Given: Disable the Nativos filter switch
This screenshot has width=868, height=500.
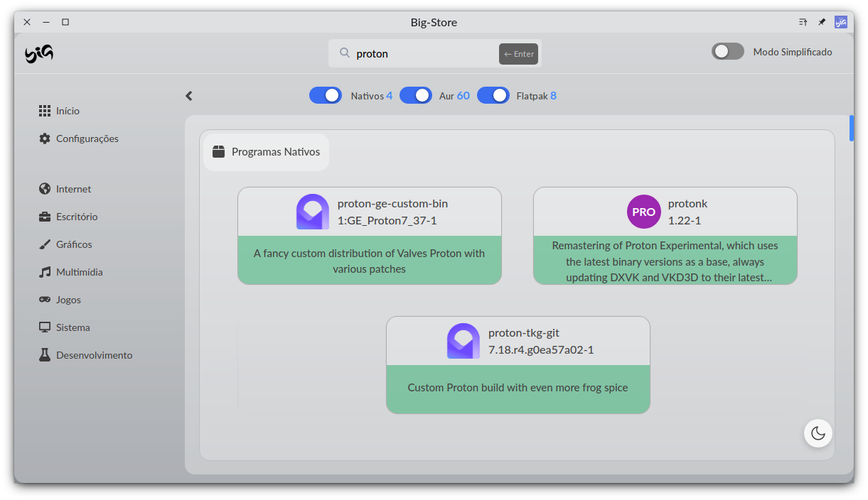Looking at the screenshot, I should (326, 95).
